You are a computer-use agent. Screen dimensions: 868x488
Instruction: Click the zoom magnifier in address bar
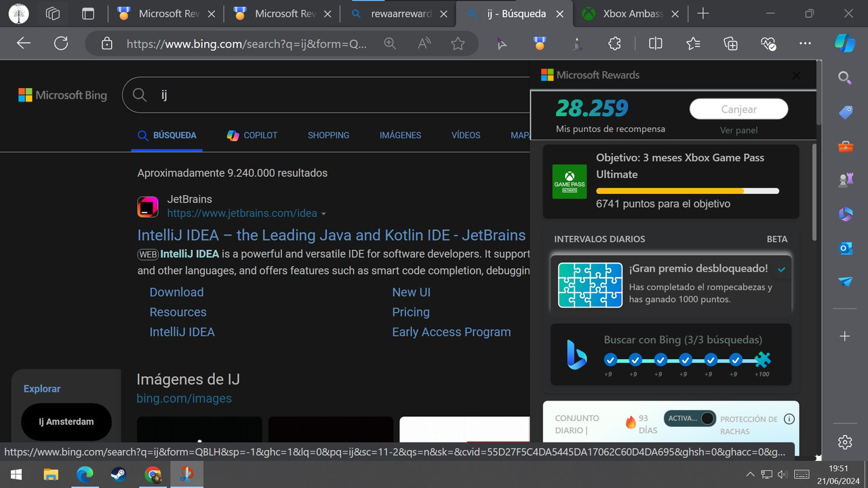tap(390, 43)
